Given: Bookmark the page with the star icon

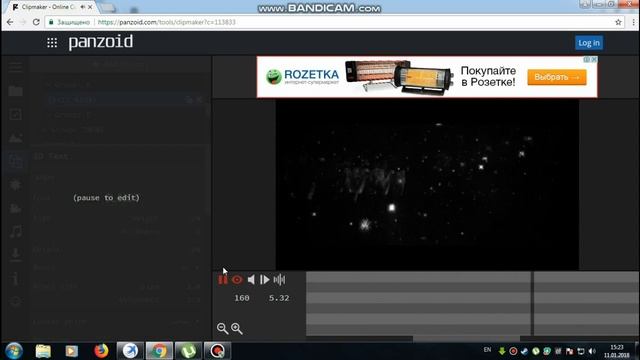Looking at the screenshot, I should 618,22.
